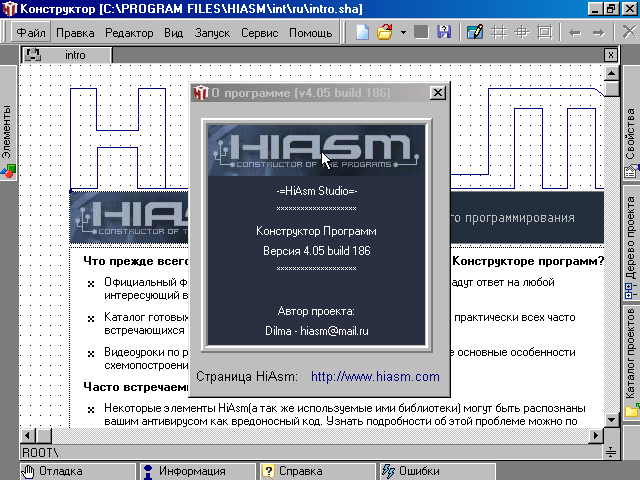
Task: Open the Файл menu
Action: point(30,32)
